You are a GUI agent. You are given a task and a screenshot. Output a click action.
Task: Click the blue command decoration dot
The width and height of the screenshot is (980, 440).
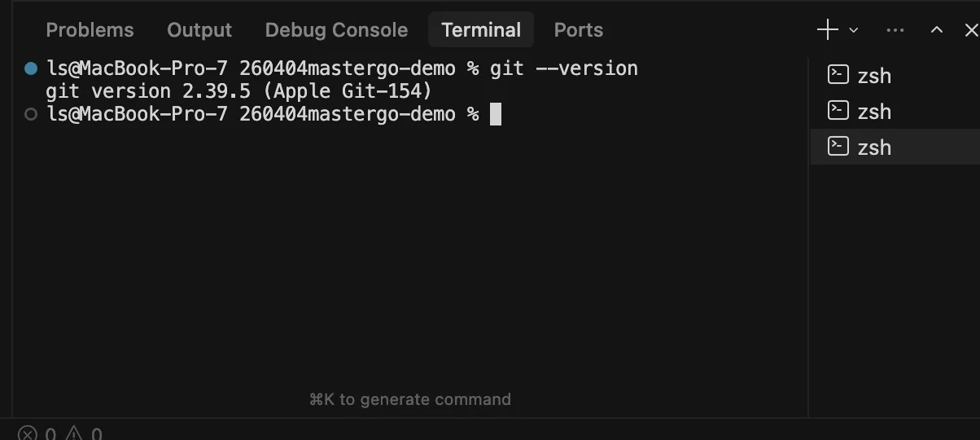[x=31, y=68]
